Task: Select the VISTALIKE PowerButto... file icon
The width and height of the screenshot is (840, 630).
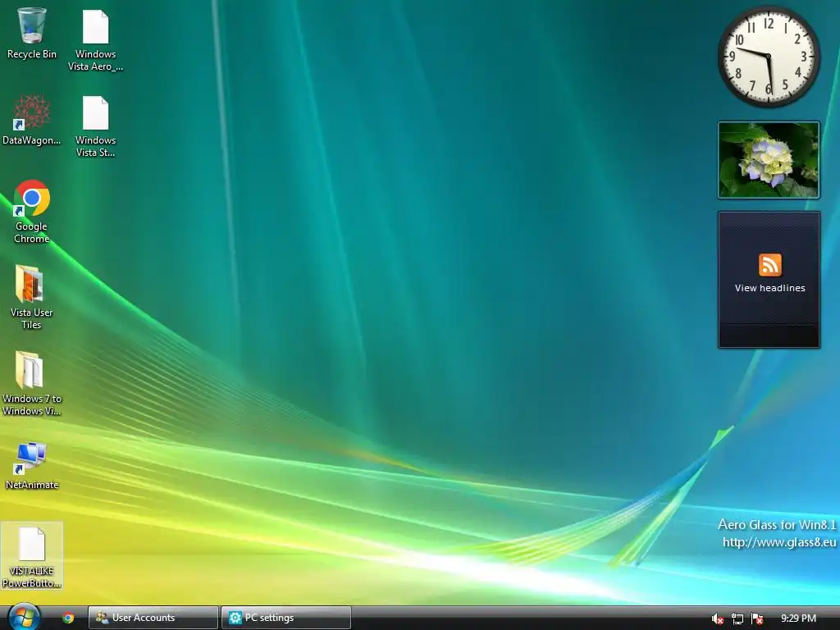Action: tap(32, 555)
